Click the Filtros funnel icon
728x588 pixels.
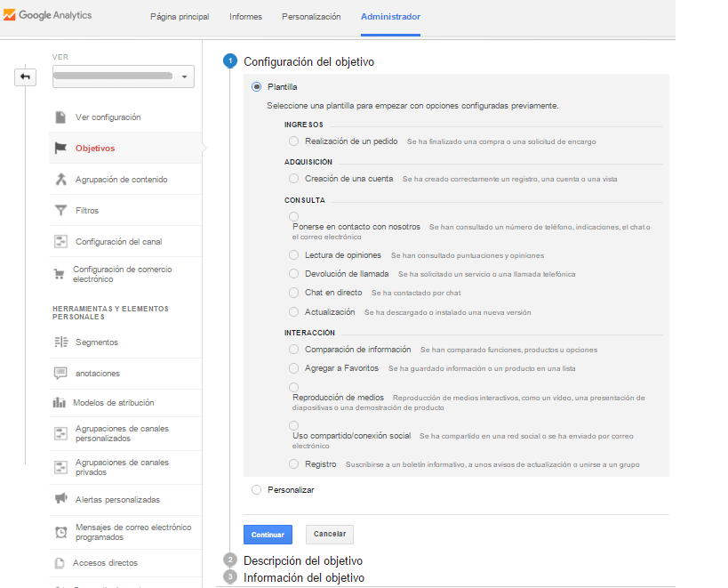pyautogui.click(x=60, y=211)
